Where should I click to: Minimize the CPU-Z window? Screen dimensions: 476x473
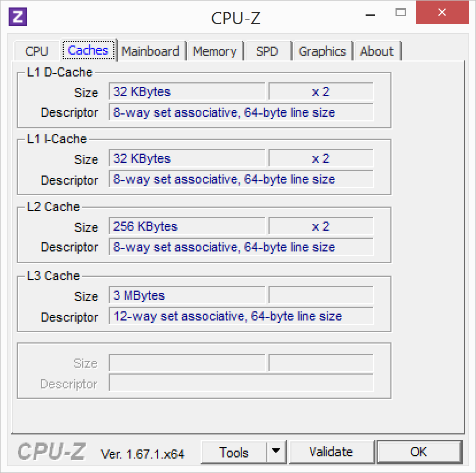point(370,14)
